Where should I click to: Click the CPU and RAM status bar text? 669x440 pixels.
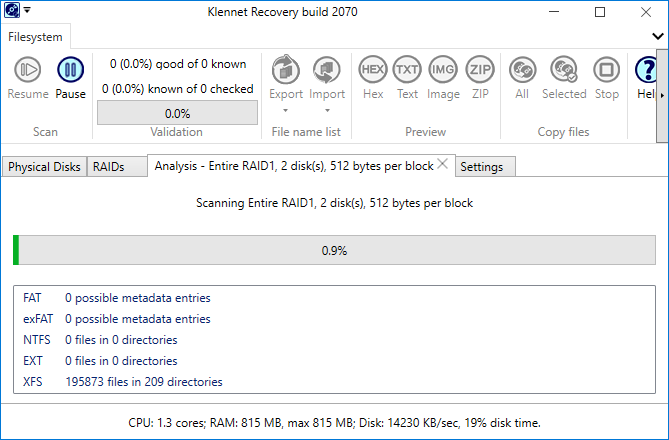pos(334,423)
